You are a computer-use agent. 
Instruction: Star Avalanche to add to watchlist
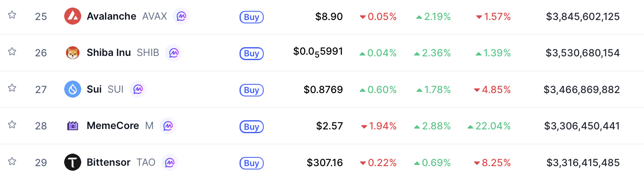[12, 15]
